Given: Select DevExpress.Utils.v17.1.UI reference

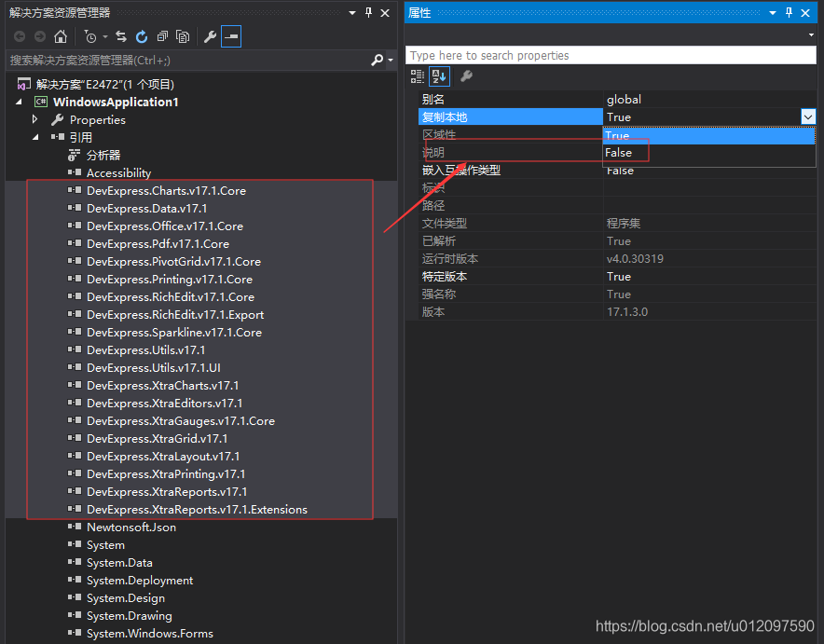Looking at the screenshot, I should [x=154, y=368].
